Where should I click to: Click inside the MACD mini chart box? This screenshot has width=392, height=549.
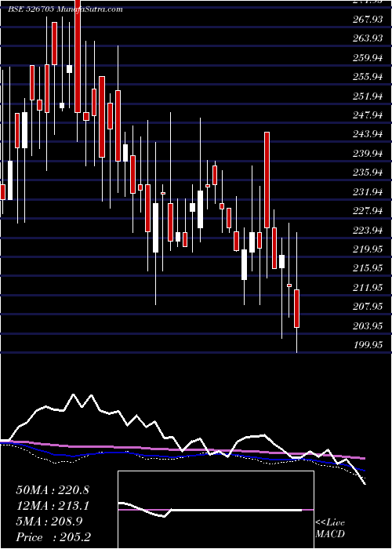coord(216,510)
